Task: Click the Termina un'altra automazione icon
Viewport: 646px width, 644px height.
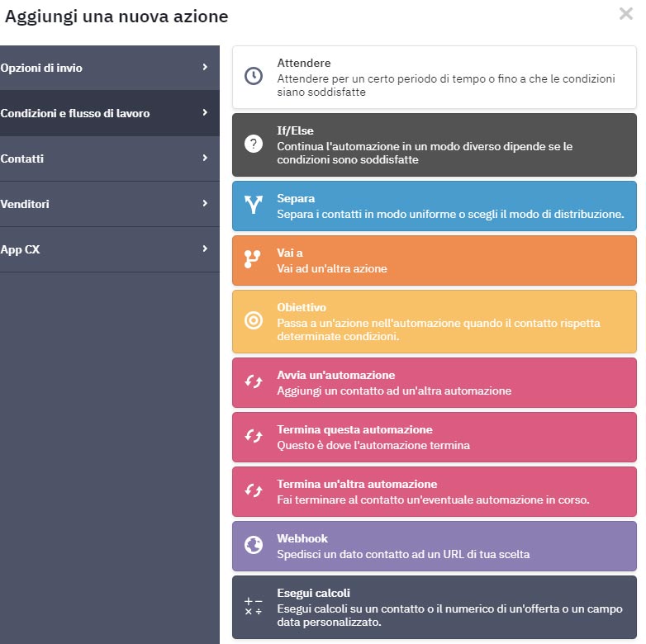Action: pyautogui.click(x=254, y=490)
